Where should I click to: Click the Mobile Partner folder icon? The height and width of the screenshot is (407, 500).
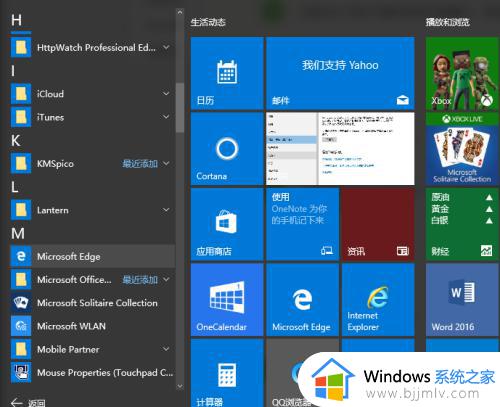tap(21, 349)
